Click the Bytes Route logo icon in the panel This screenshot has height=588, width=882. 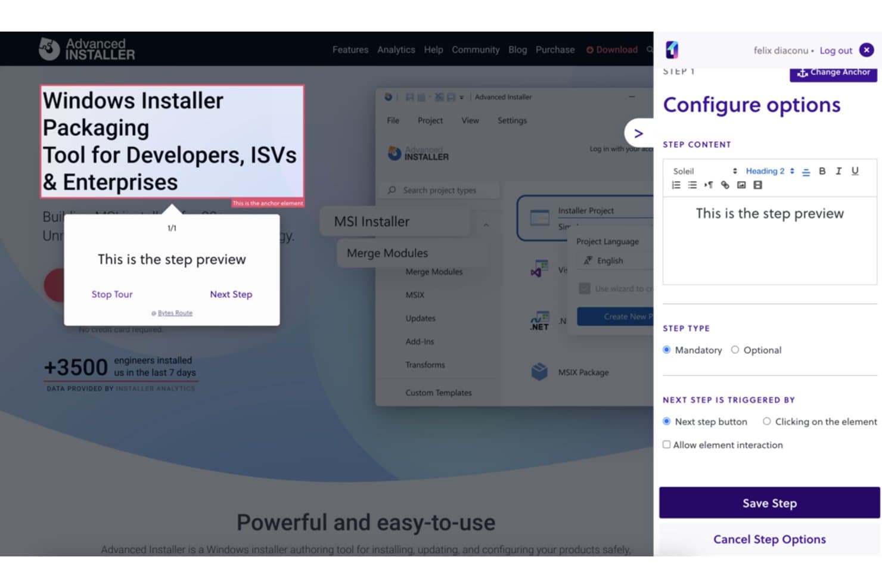tap(672, 50)
